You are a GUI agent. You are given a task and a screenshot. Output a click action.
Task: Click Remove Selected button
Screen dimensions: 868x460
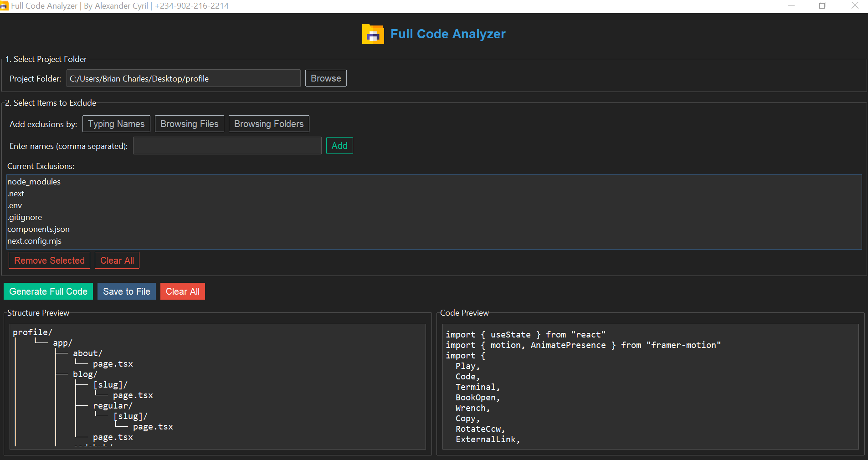pos(49,261)
